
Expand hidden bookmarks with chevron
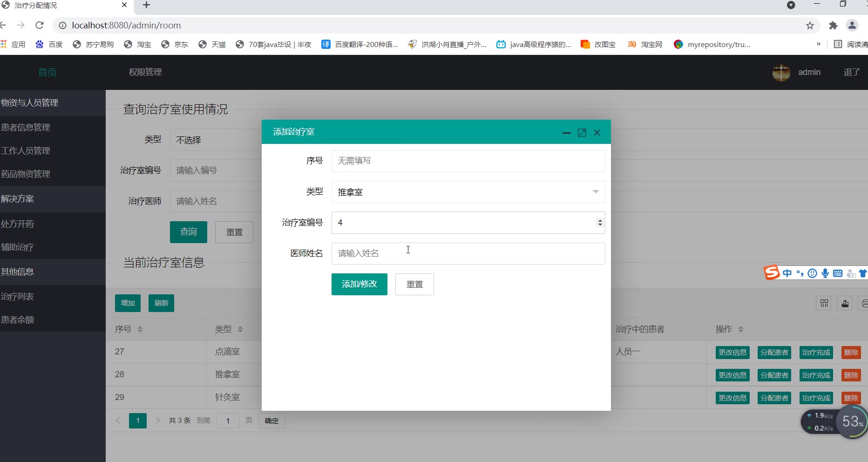818,44
